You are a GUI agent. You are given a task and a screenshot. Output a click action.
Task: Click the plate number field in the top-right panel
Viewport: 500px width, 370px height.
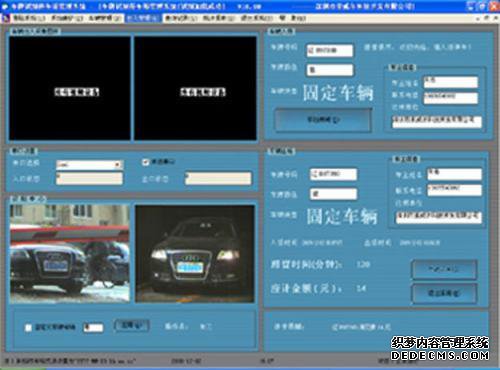coord(330,51)
